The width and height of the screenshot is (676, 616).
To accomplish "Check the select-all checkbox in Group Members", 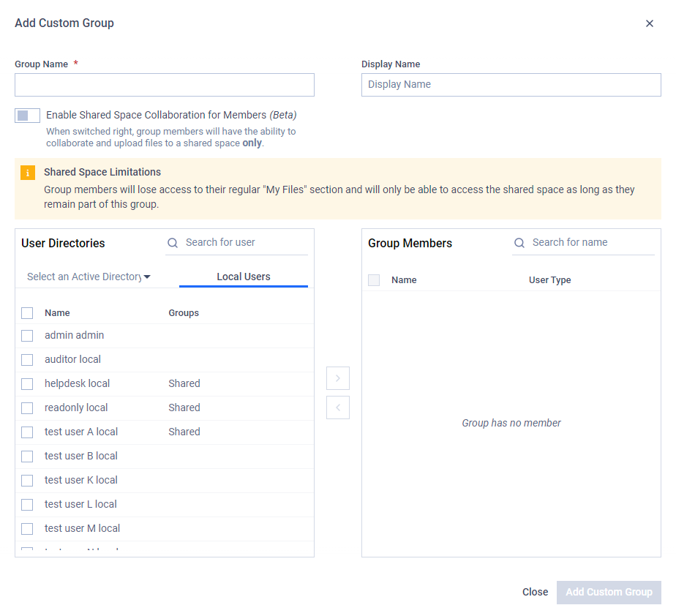I will [374, 280].
